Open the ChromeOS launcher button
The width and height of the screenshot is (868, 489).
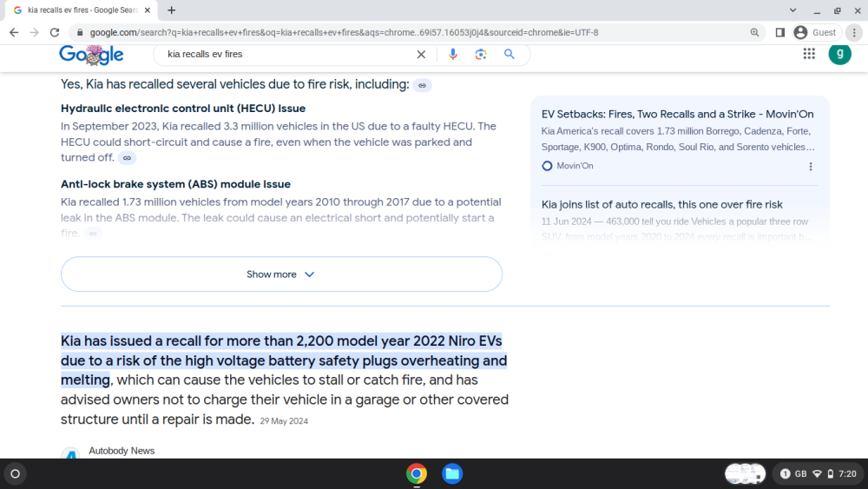click(16, 474)
